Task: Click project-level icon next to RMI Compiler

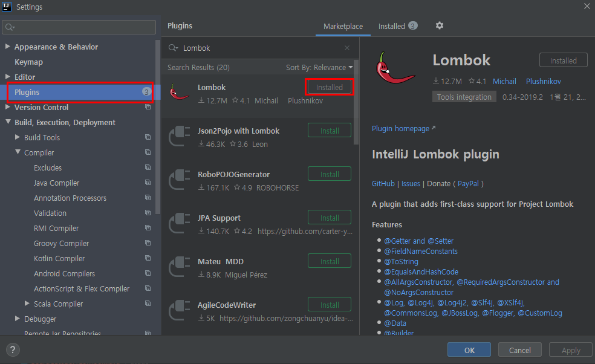Action: [148, 228]
